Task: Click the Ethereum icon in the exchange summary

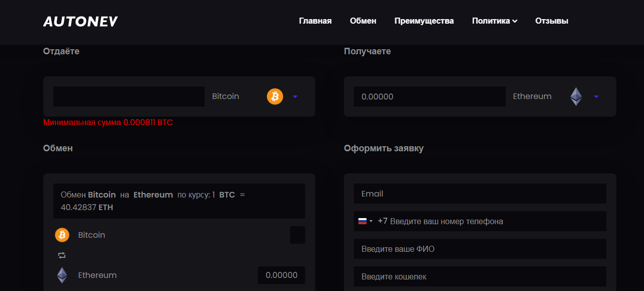Action: pos(62,275)
